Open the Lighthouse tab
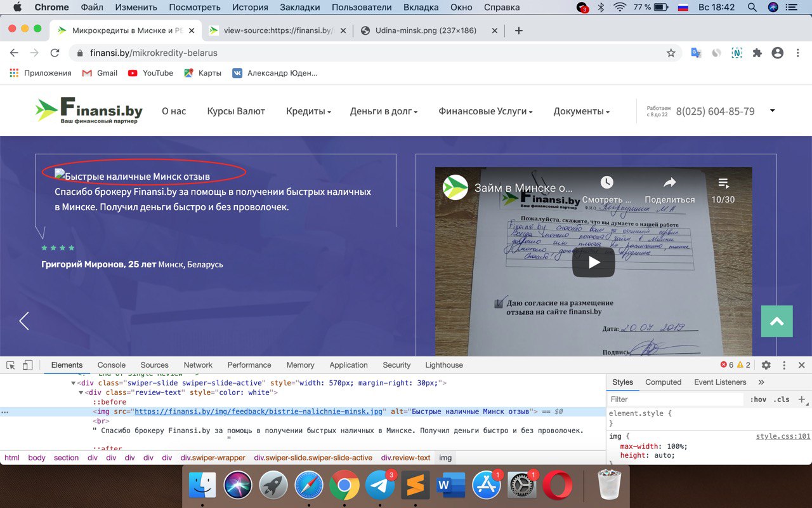This screenshot has width=812, height=508. pos(444,365)
